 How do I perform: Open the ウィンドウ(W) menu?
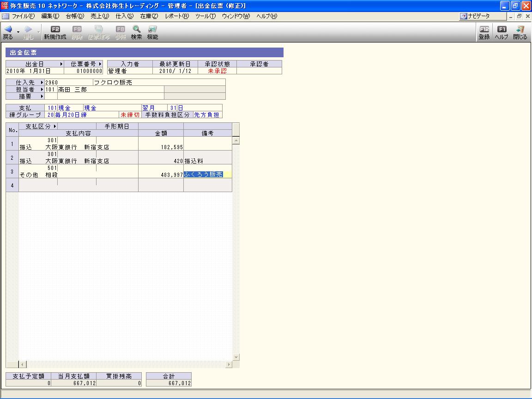coord(236,16)
